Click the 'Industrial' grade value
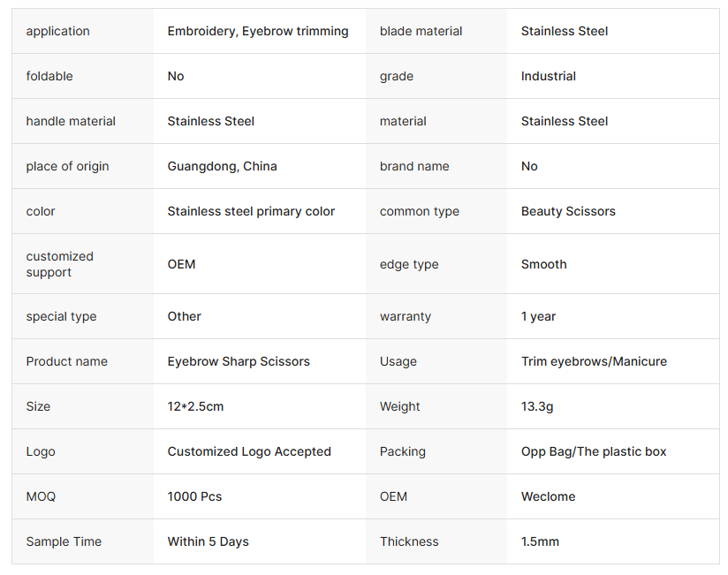The width and height of the screenshot is (728, 575). (x=548, y=76)
